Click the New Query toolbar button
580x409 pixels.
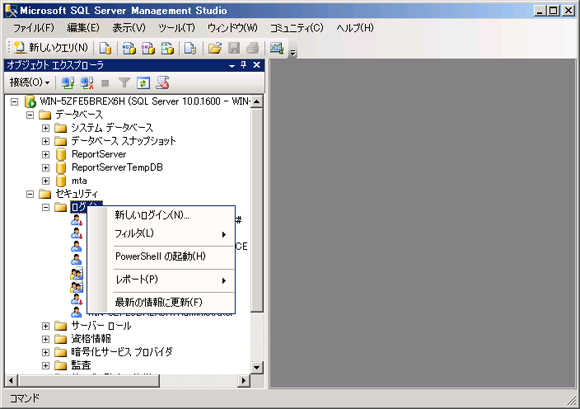click(51, 48)
